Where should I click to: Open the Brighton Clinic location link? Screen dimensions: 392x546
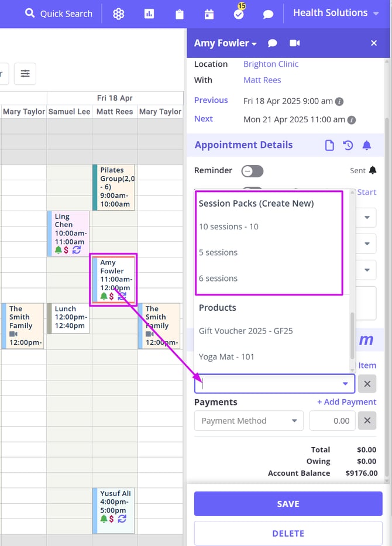[x=271, y=64]
